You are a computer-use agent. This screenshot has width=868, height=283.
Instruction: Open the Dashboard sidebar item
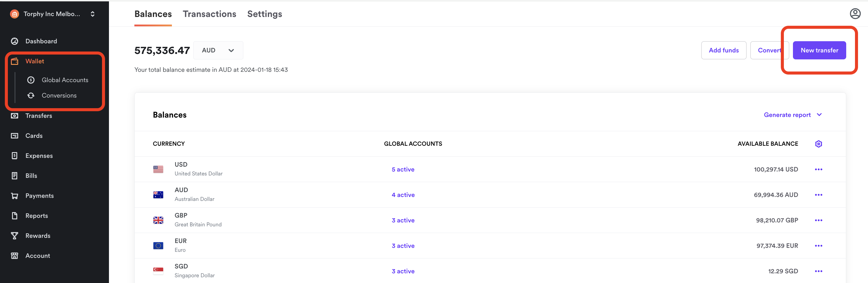[x=41, y=41]
